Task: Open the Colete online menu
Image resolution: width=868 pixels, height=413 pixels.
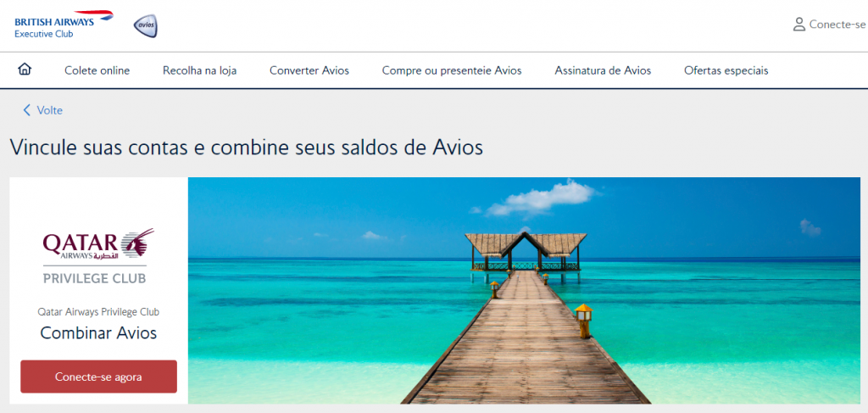Action: [x=97, y=70]
